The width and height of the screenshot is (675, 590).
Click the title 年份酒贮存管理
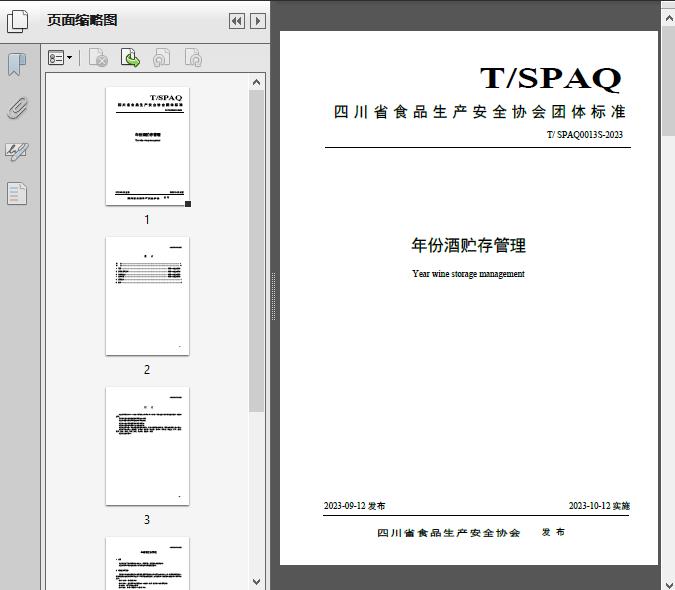468,245
